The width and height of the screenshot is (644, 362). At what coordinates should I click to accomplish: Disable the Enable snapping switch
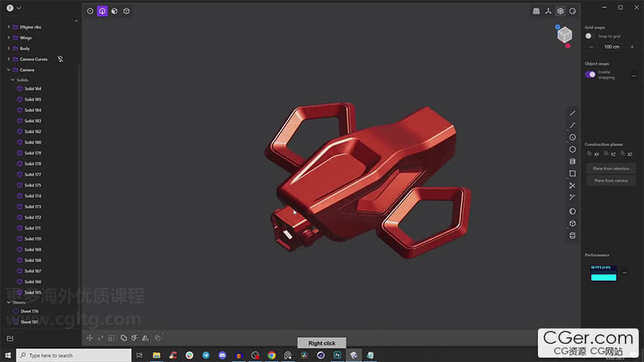click(591, 75)
